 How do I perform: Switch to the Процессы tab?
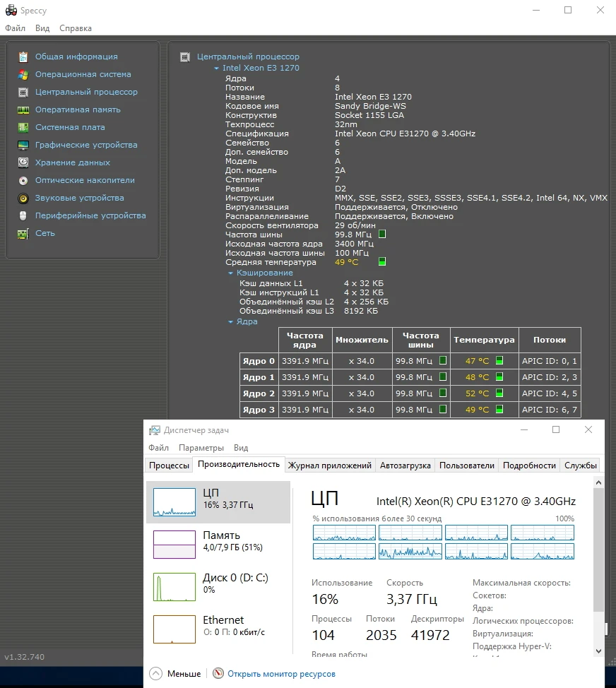click(x=169, y=465)
